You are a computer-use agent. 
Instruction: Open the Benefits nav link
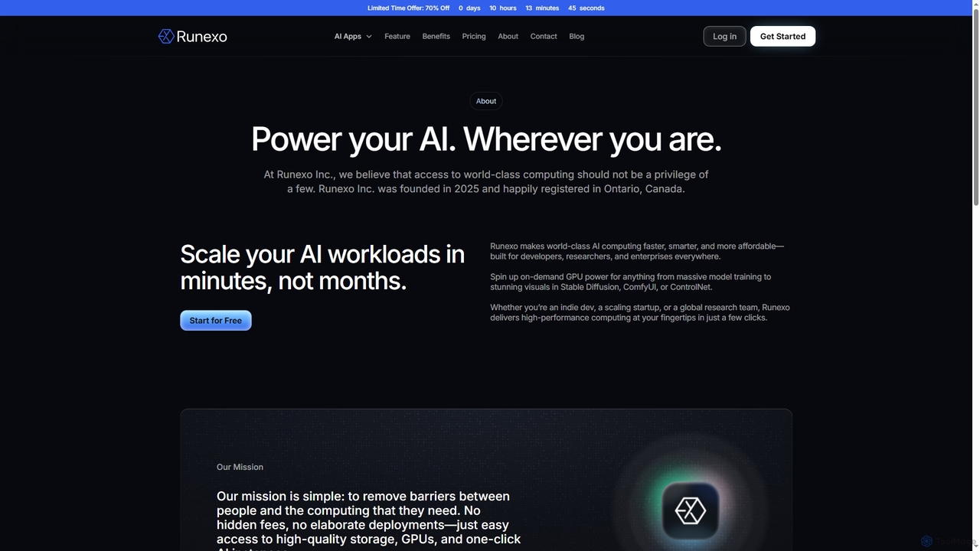pos(436,36)
